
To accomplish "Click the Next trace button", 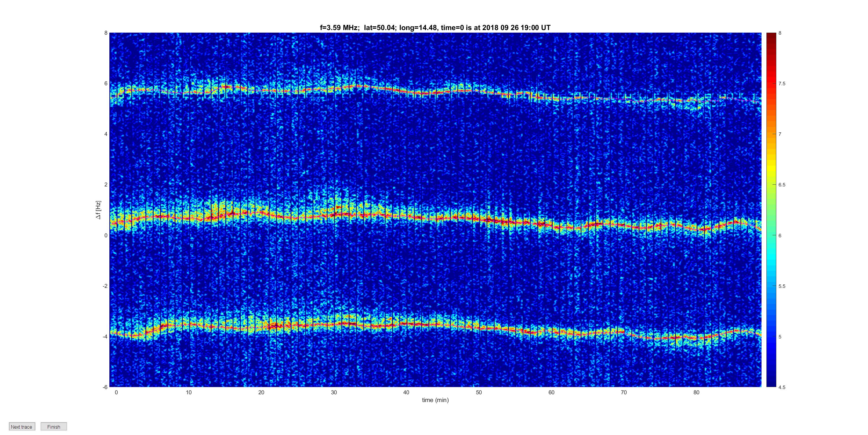I will click(x=22, y=427).
